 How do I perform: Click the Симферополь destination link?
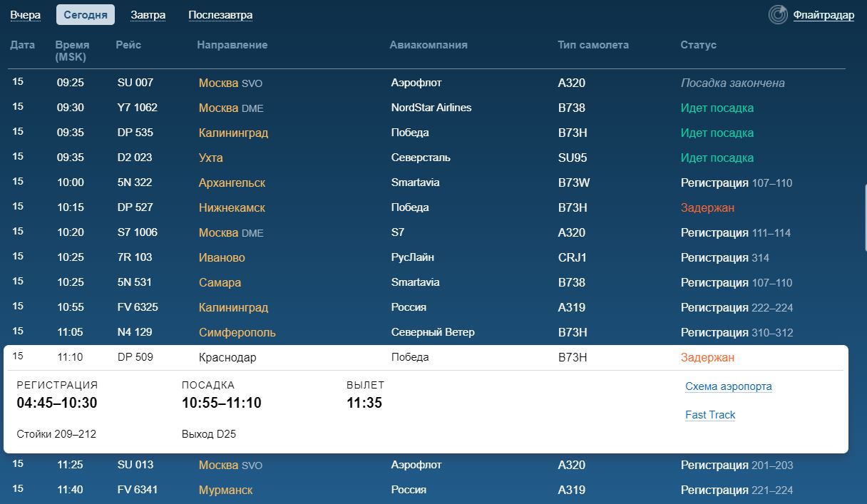[237, 332]
